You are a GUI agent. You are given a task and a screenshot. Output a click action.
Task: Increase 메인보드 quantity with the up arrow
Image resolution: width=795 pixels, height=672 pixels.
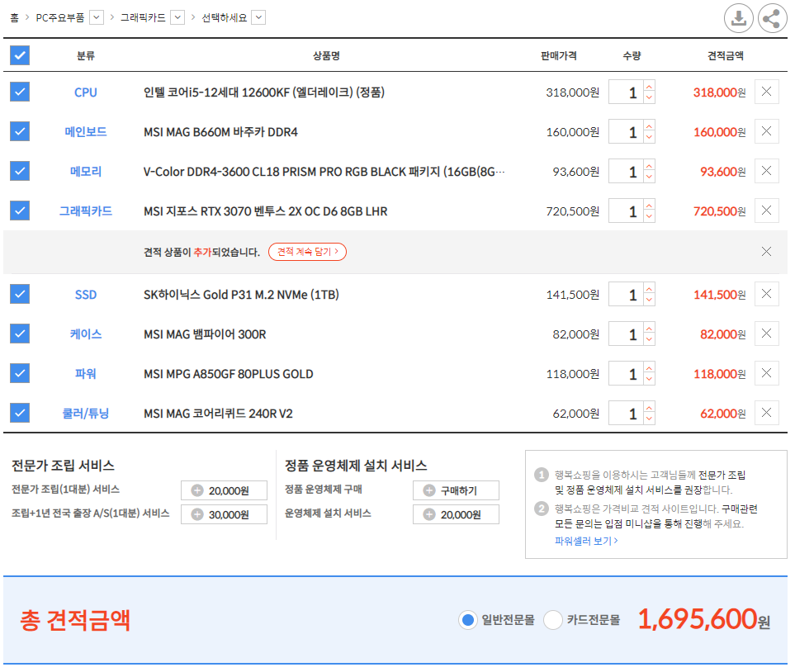click(x=649, y=125)
